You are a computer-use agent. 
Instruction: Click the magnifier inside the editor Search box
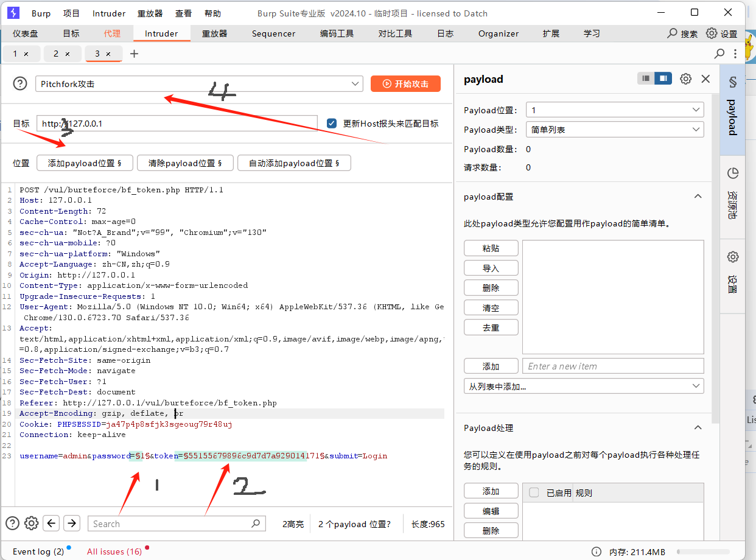(256, 523)
